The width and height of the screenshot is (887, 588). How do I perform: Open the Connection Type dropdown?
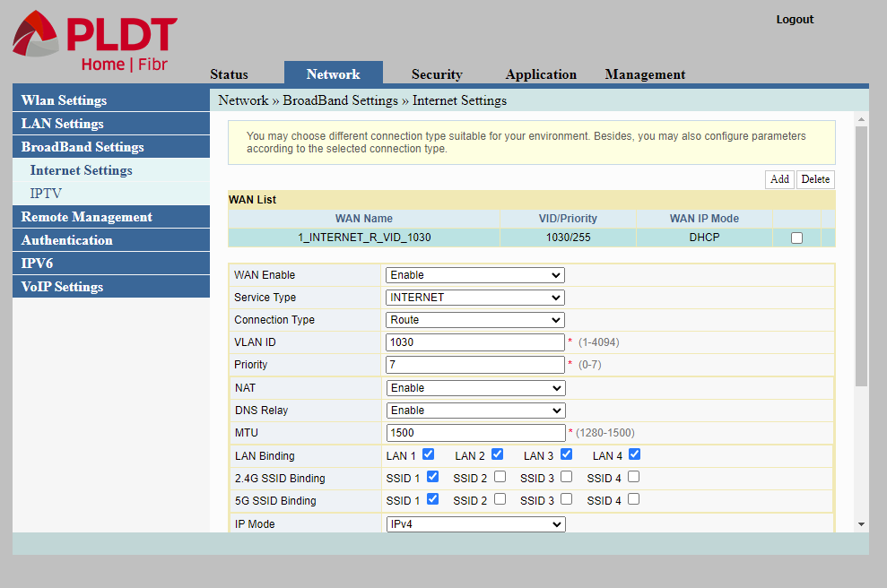tap(474, 319)
